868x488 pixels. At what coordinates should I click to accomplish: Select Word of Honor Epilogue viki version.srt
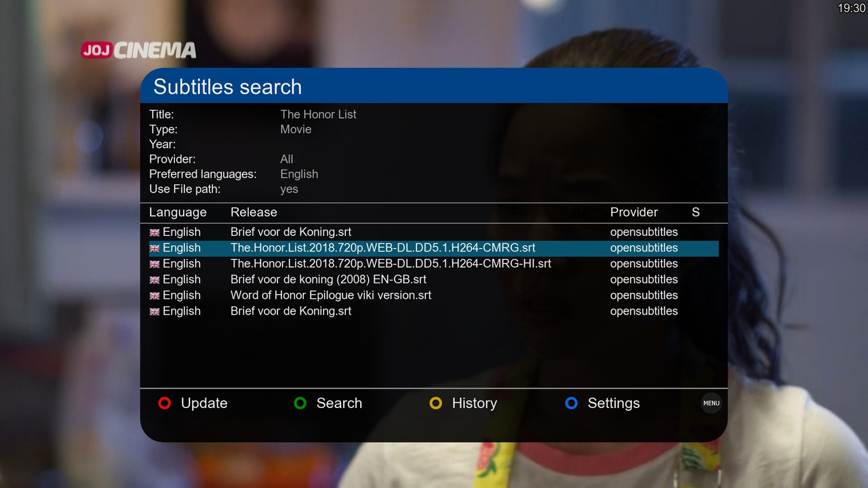(331, 296)
